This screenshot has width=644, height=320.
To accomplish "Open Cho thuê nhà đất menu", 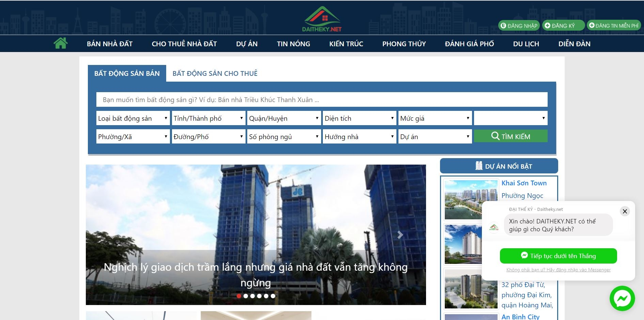I will 184,44.
